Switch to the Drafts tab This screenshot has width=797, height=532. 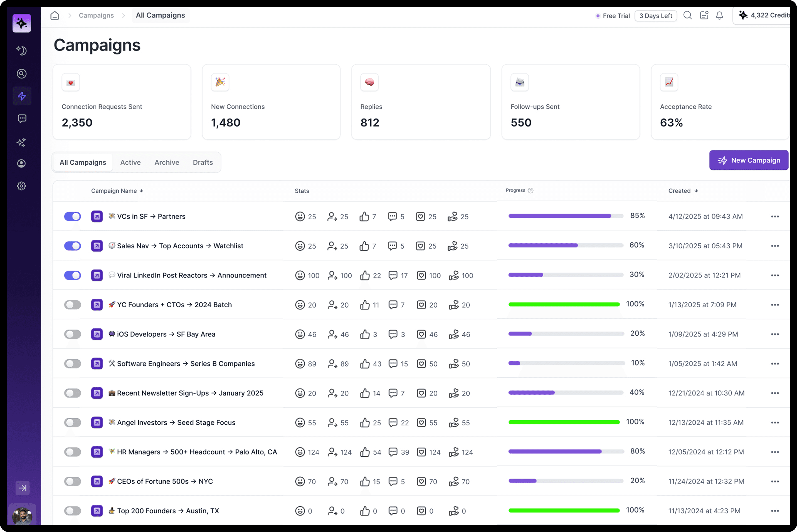(203, 162)
